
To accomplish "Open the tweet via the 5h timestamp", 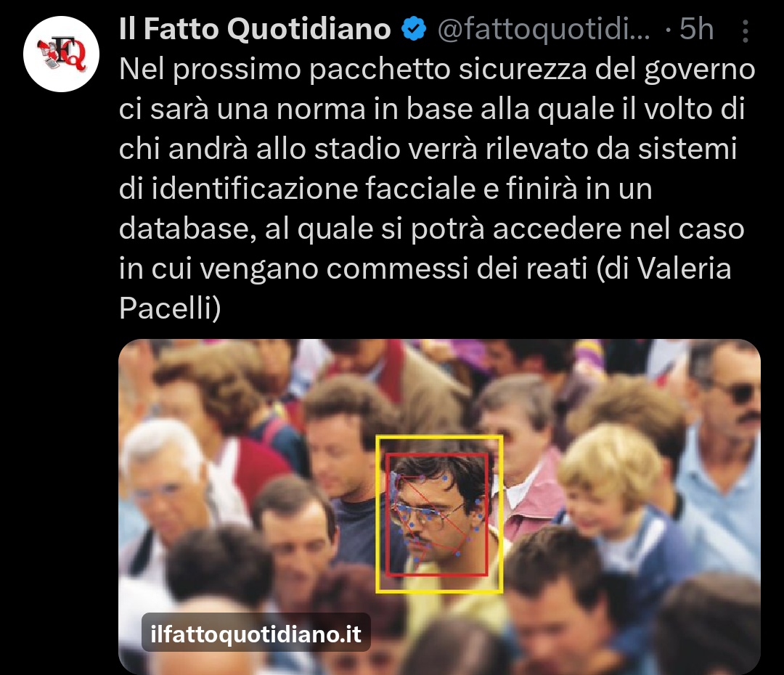I will [696, 29].
